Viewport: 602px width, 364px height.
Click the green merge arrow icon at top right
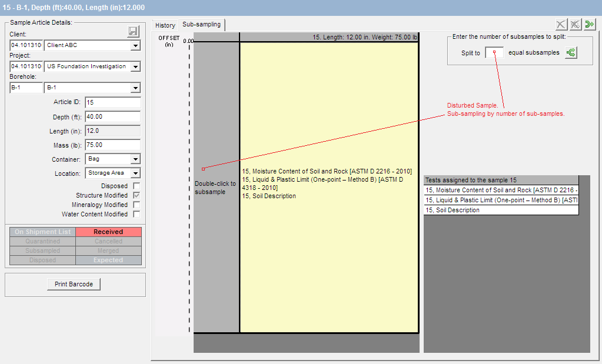590,24
